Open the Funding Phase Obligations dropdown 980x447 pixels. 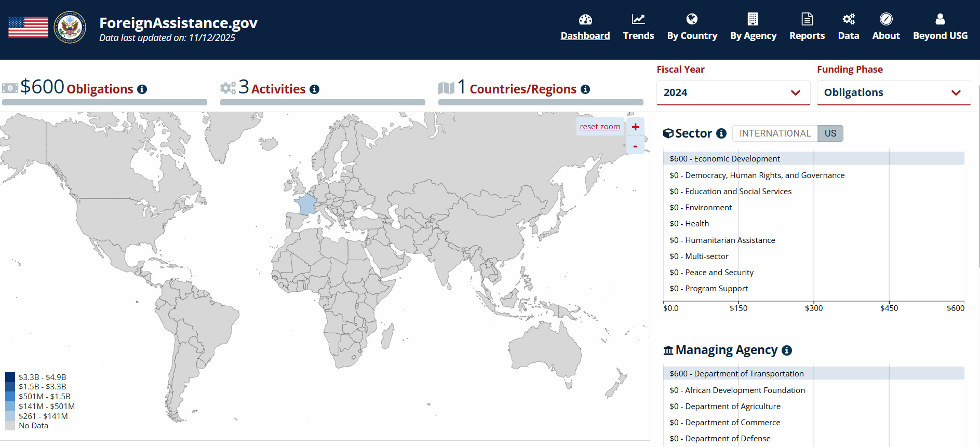(894, 92)
